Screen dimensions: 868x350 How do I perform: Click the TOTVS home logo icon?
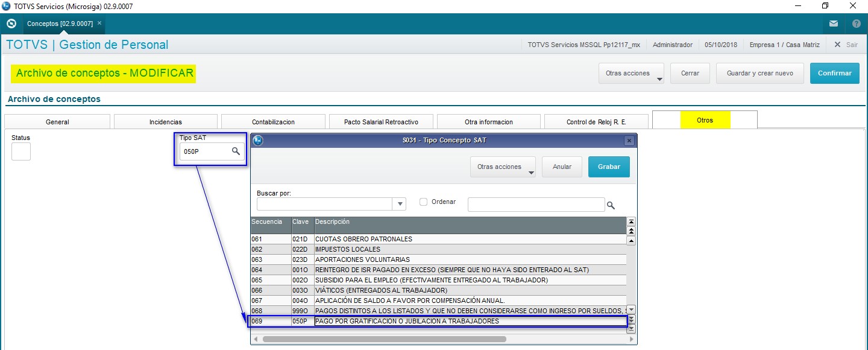(x=11, y=24)
